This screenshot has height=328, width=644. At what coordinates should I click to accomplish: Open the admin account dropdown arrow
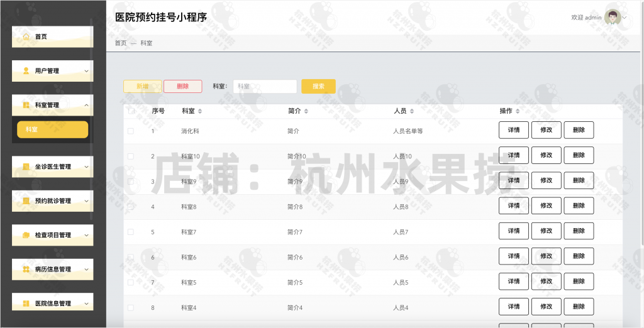coord(625,18)
